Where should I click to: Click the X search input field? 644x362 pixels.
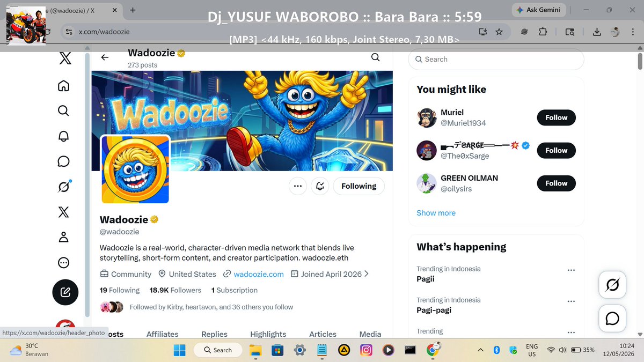click(x=496, y=60)
